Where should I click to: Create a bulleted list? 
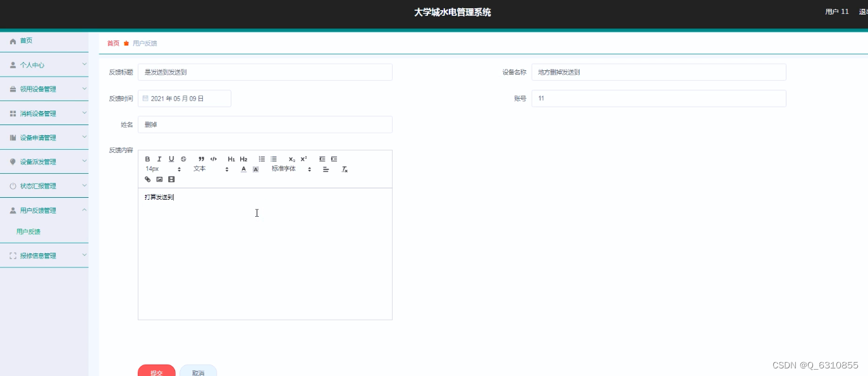click(x=274, y=159)
